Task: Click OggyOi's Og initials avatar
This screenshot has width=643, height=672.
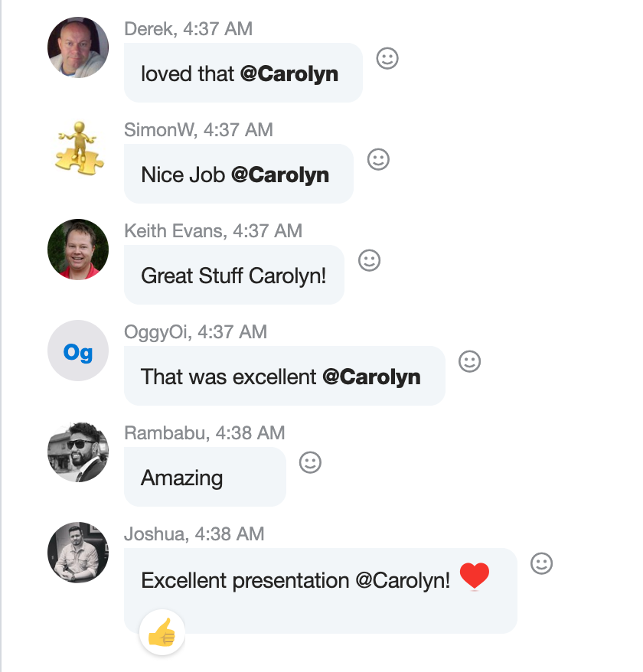Action: pos(78,351)
